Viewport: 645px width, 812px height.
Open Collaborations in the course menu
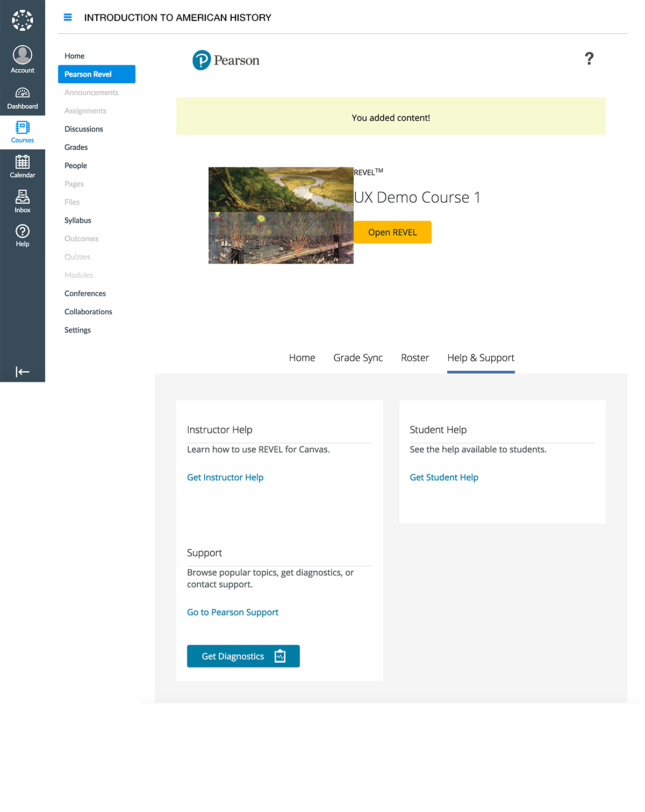pyautogui.click(x=89, y=312)
